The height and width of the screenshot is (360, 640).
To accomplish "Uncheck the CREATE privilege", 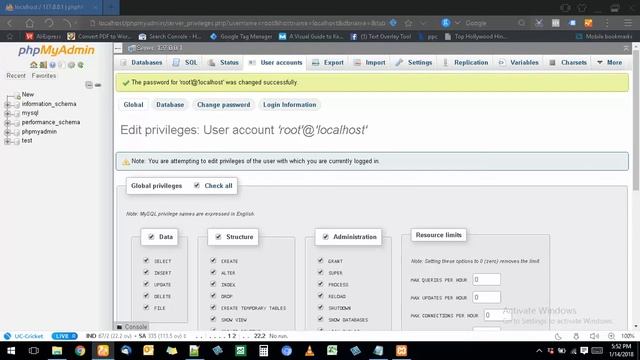I will pos(213,260).
